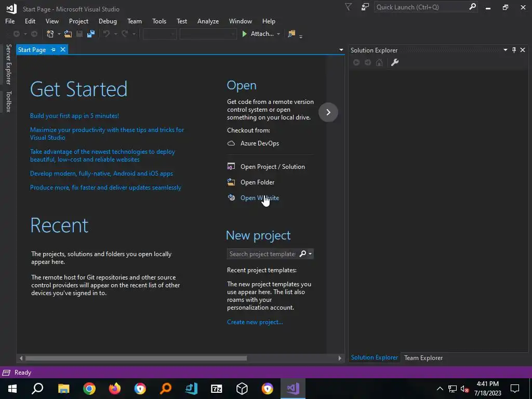Click the Azure DevOps checkout link text
This screenshot has width=532, height=399.
click(x=260, y=143)
